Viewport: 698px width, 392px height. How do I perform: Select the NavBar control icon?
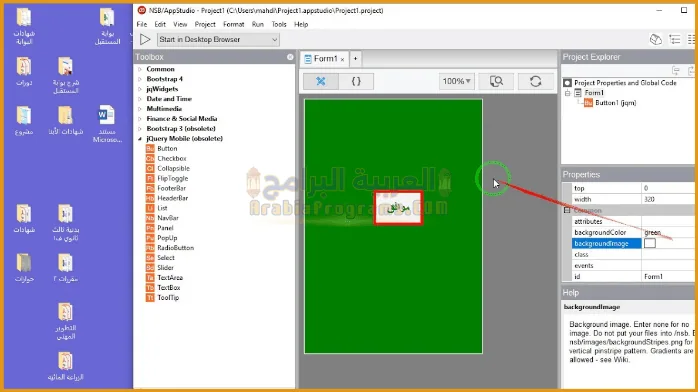coord(150,218)
